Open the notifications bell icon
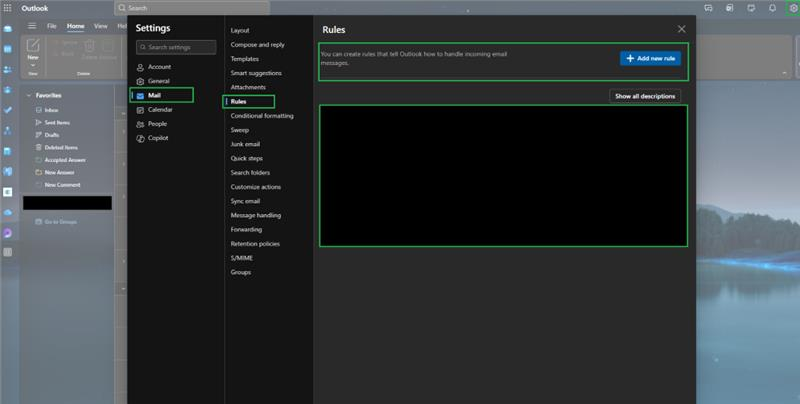Viewport: 800px width, 404px height. click(772, 8)
